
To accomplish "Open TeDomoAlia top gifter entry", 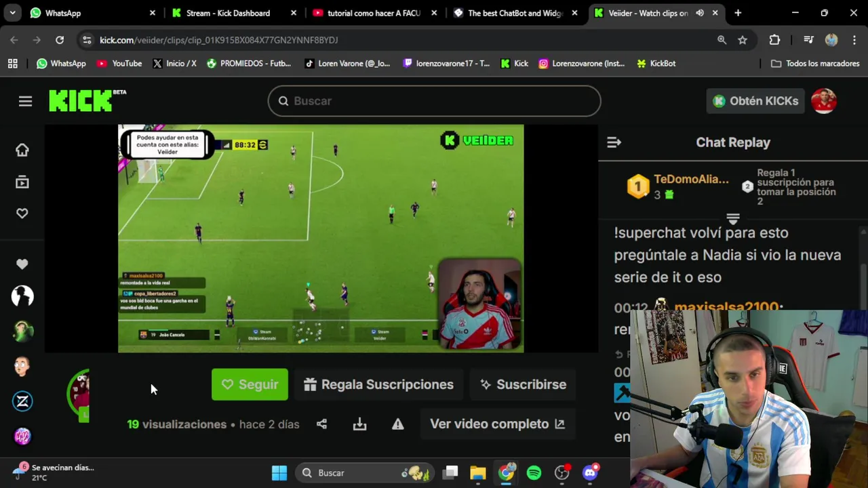I will point(678,186).
